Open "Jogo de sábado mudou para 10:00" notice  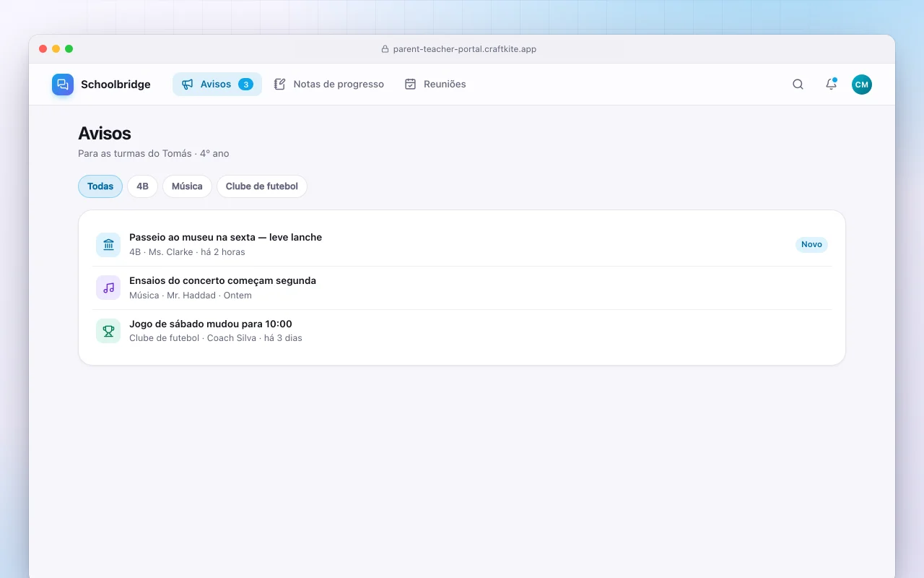462,332
